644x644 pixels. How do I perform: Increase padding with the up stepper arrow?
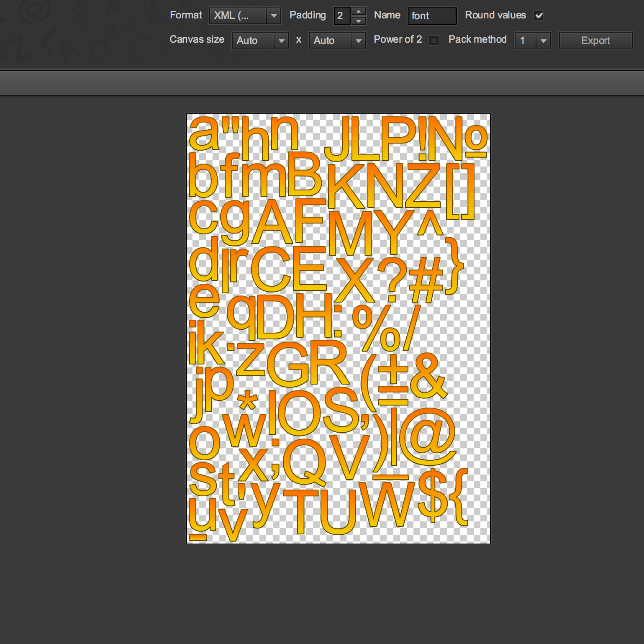coord(359,11)
